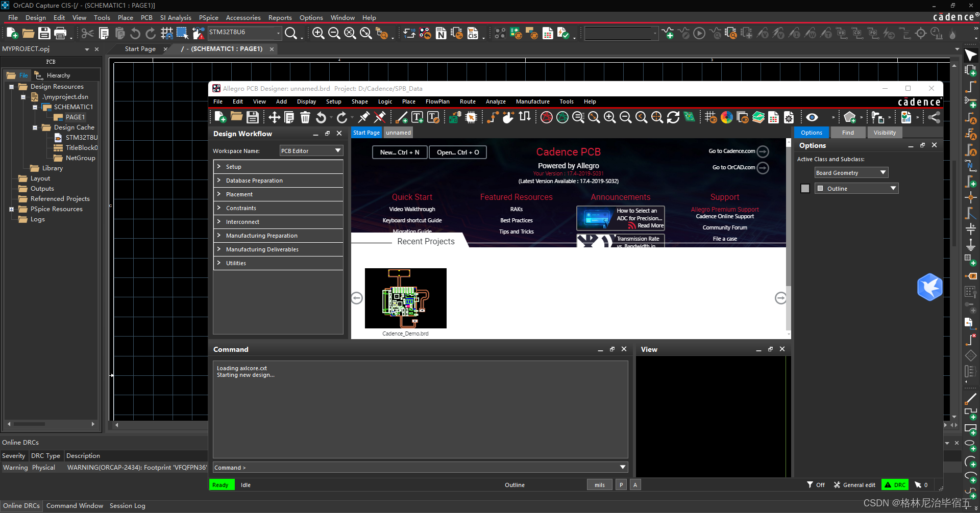Toggle Snap To Grid in OrCAD toolbar
Screen dimensions: 980x513
pos(166,34)
